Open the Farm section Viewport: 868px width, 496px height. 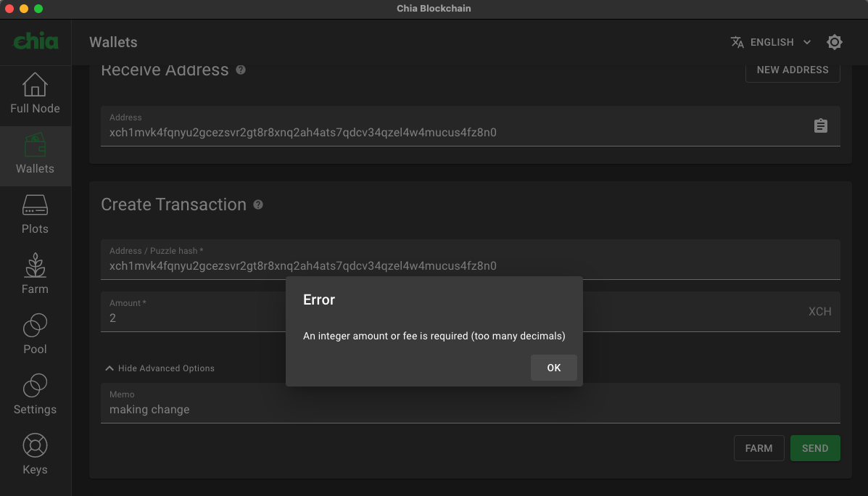click(x=35, y=276)
